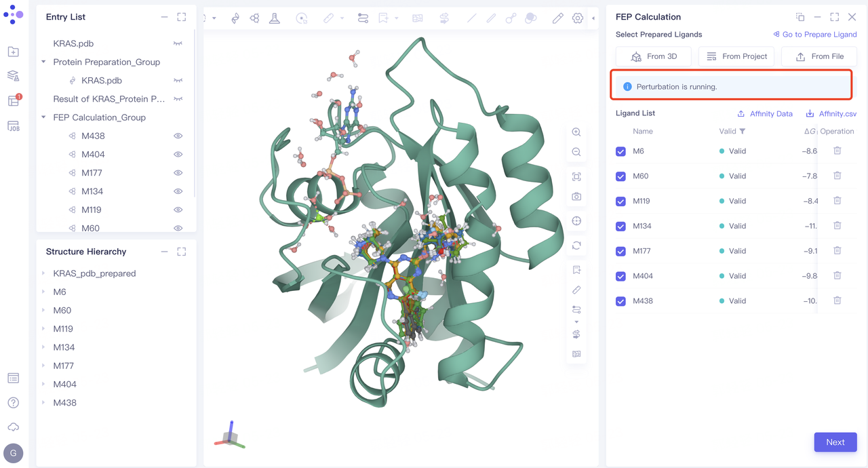Delete ligand M119 with trash icon

[837, 201]
